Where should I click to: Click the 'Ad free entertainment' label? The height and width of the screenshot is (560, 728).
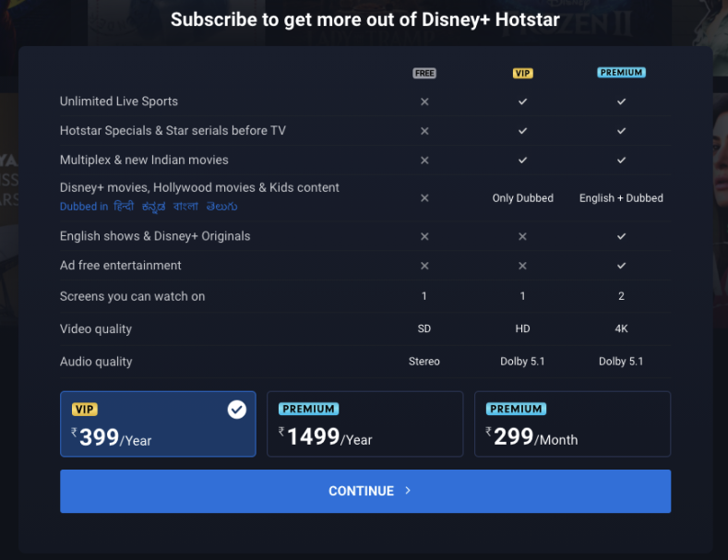[121, 265]
